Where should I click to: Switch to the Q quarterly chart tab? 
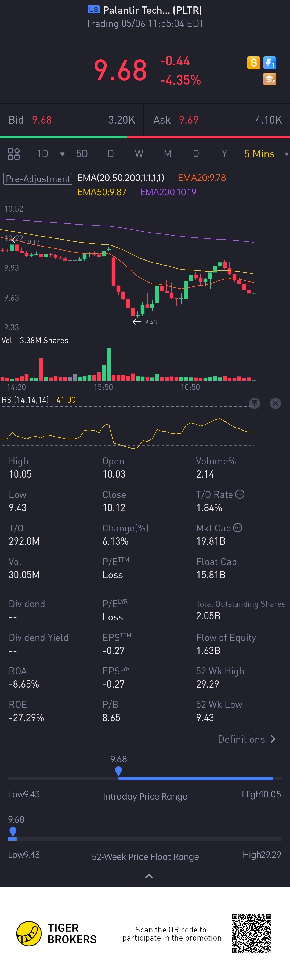[x=196, y=154]
